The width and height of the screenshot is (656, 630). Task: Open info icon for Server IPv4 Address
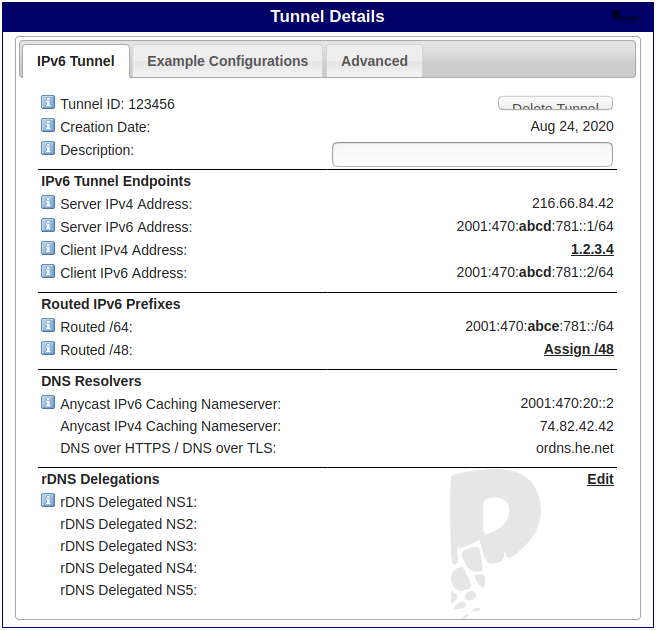click(48, 202)
